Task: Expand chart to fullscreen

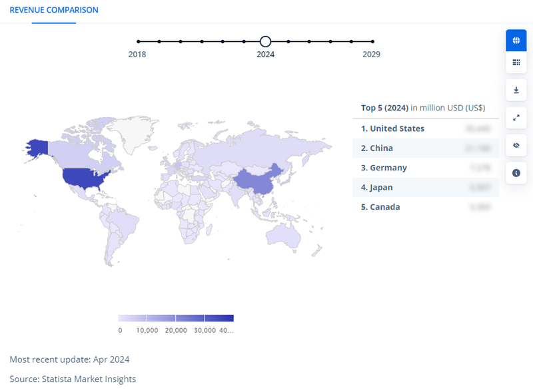Action: (x=516, y=118)
